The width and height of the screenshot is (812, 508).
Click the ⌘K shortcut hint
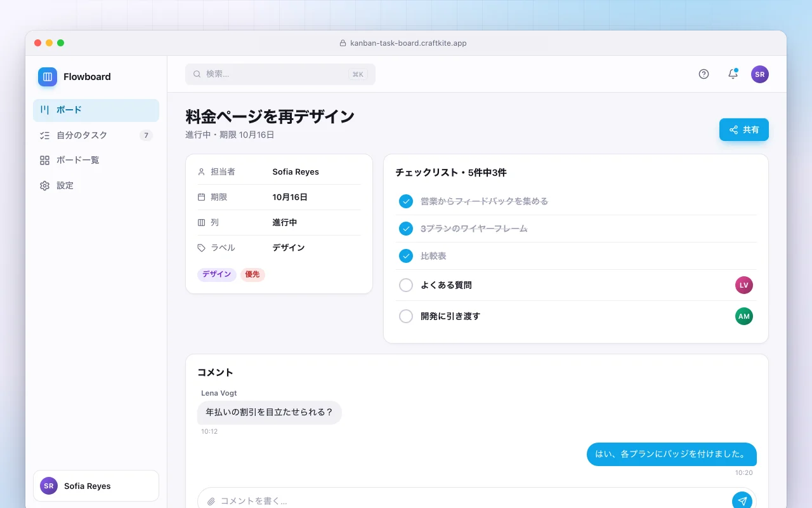pos(358,74)
